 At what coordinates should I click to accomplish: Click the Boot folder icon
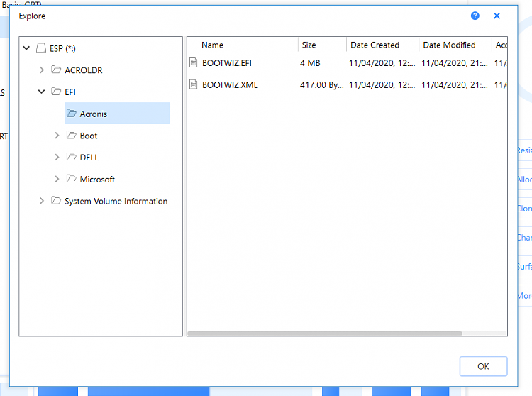[71, 135]
